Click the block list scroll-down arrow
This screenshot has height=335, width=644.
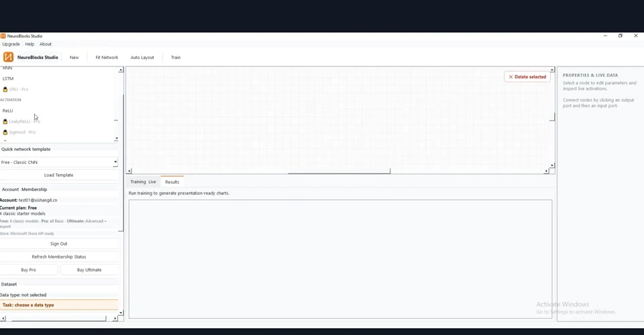tap(116, 139)
